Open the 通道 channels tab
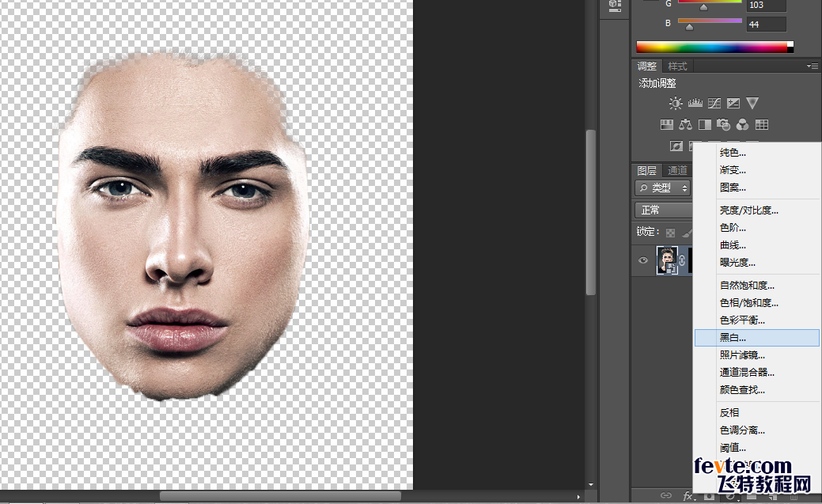 pyautogui.click(x=677, y=170)
